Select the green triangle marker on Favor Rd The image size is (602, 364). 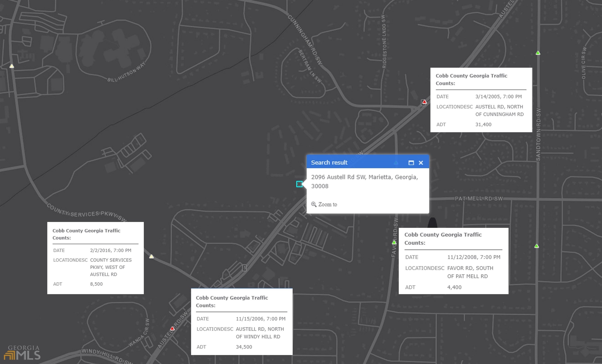(x=394, y=242)
